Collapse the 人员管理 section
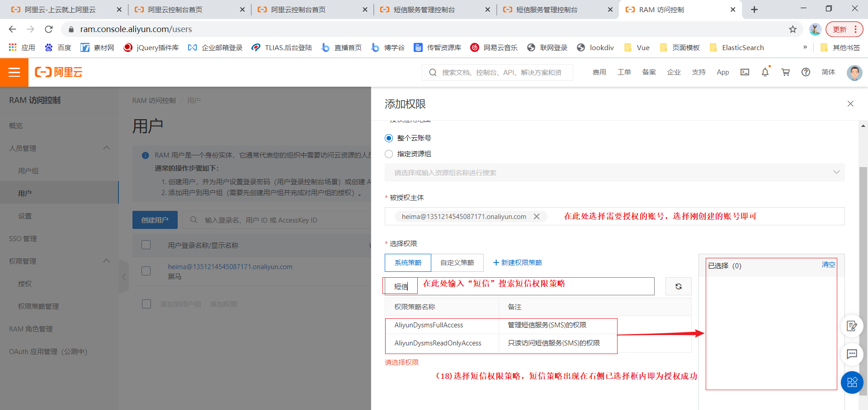This screenshot has width=868, height=410. 107,148
